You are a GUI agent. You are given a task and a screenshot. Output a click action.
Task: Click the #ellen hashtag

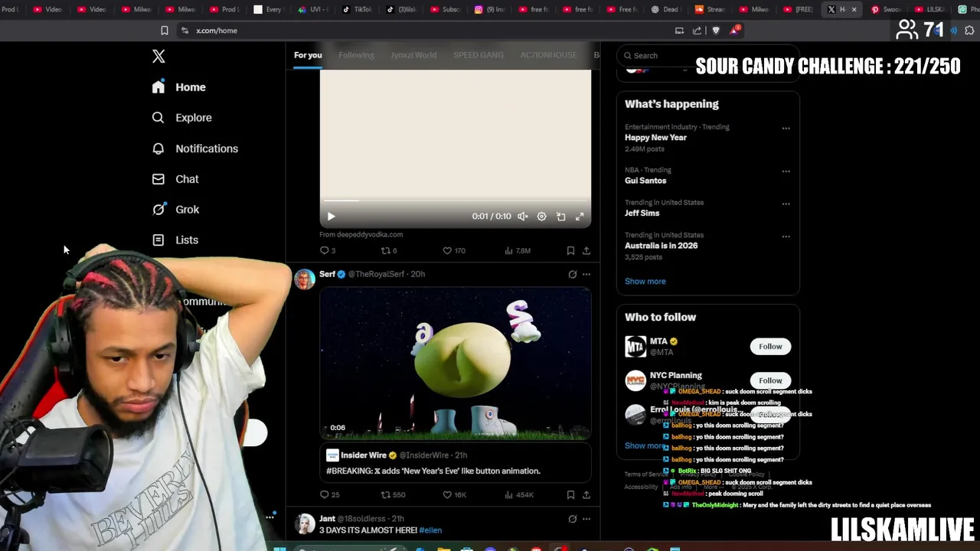[430, 530]
